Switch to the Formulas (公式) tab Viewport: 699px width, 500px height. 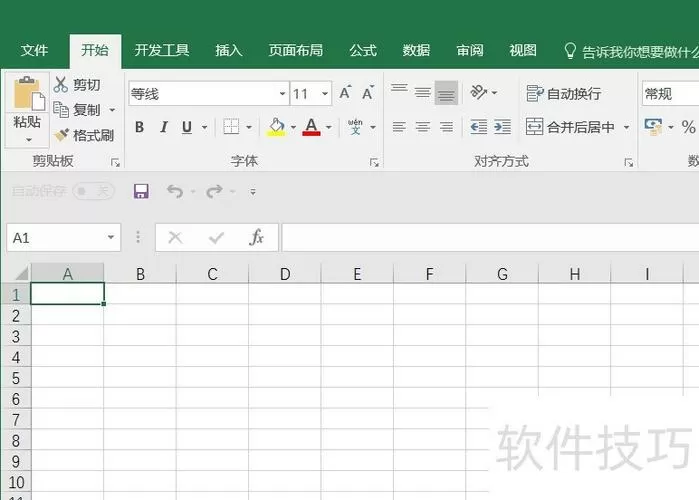click(363, 50)
